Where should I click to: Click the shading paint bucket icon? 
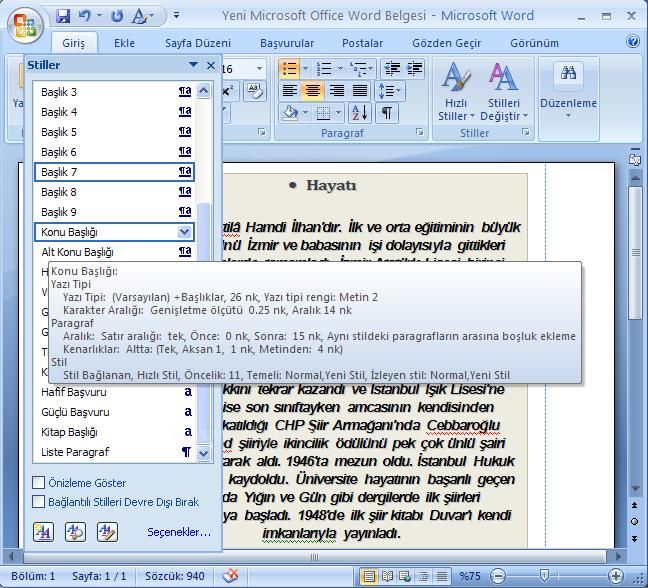pos(290,112)
